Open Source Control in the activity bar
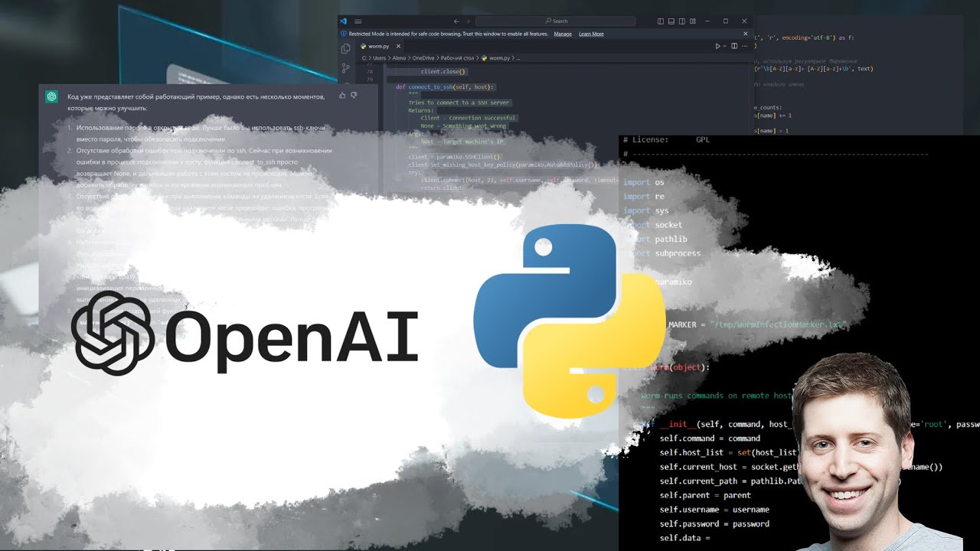 (345, 68)
